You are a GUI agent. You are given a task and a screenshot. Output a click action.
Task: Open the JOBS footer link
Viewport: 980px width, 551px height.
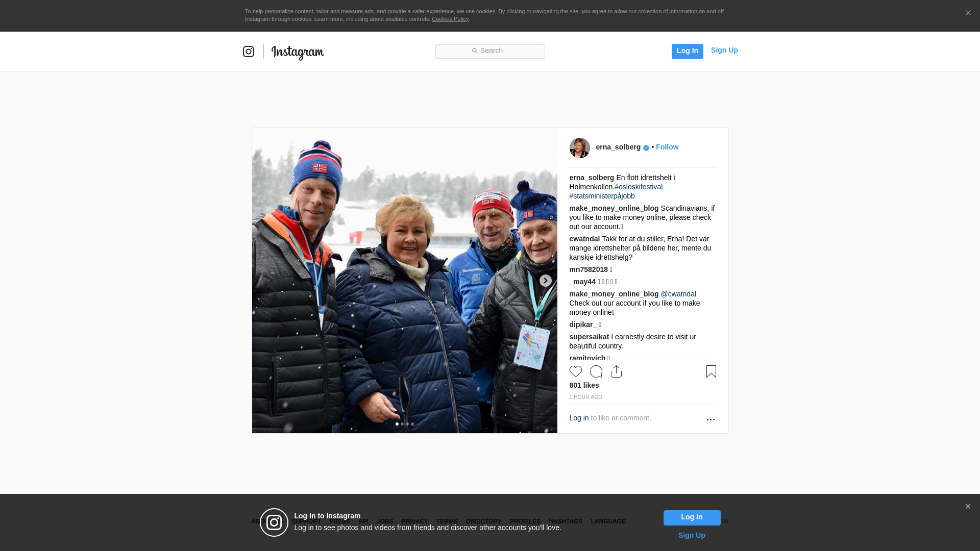[385, 521]
